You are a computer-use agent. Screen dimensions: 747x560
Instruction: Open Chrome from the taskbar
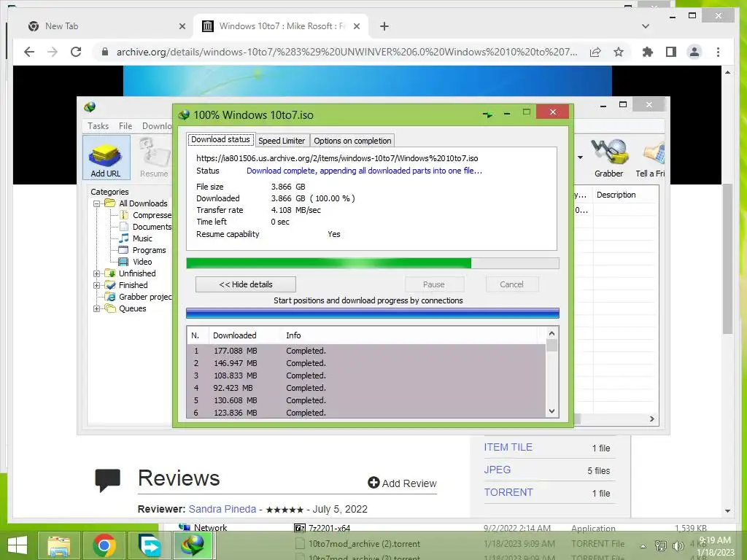pos(104,545)
